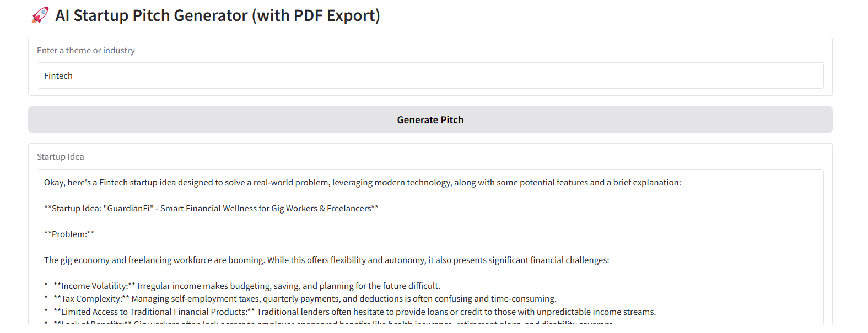Click the Generate Pitch button
This screenshot has width=868, height=333.
pyautogui.click(x=430, y=120)
